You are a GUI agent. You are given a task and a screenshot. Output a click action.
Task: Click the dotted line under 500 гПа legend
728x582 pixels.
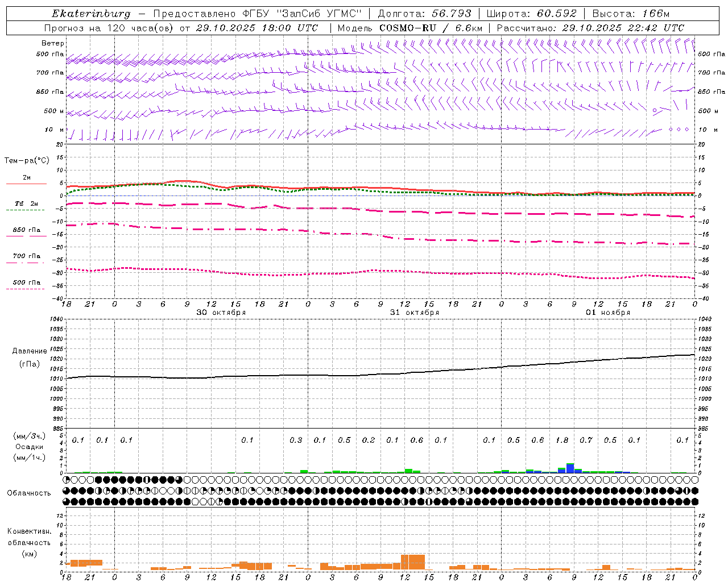point(26,289)
